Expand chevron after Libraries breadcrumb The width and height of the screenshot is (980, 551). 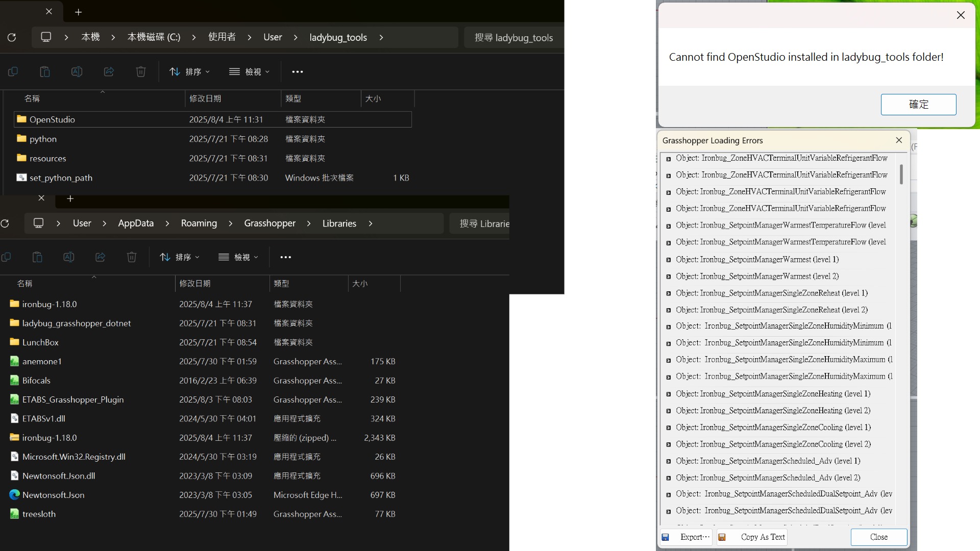(371, 223)
